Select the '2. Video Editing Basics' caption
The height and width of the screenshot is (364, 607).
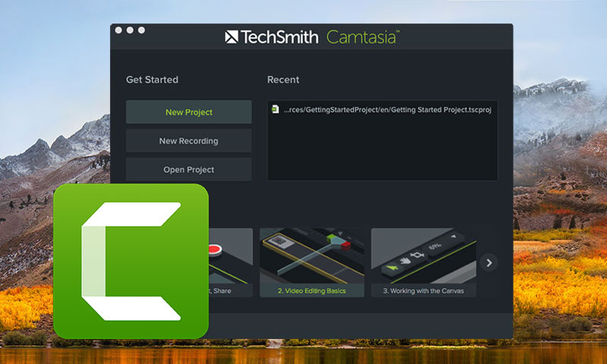click(x=312, y=291)
